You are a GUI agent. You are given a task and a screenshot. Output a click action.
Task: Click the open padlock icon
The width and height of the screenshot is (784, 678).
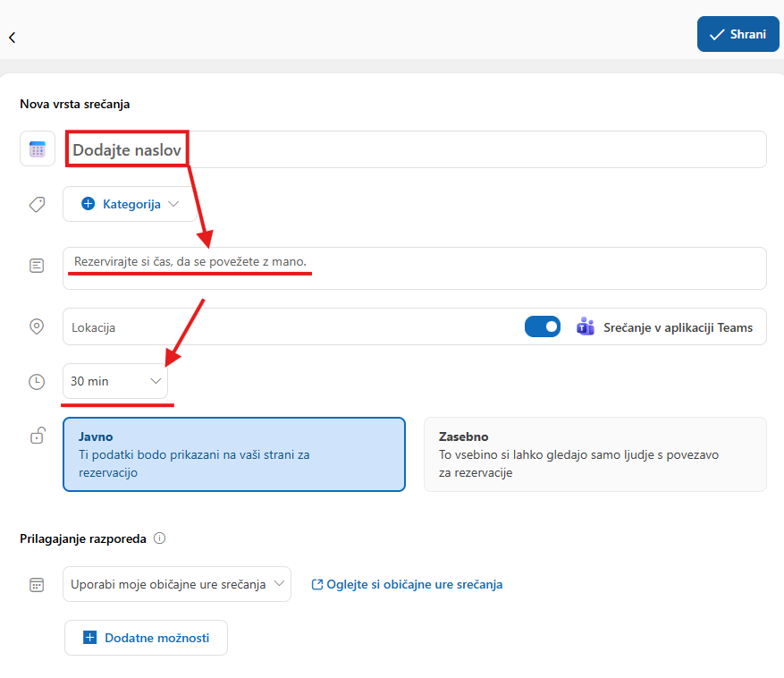click(x=38, y=436)
